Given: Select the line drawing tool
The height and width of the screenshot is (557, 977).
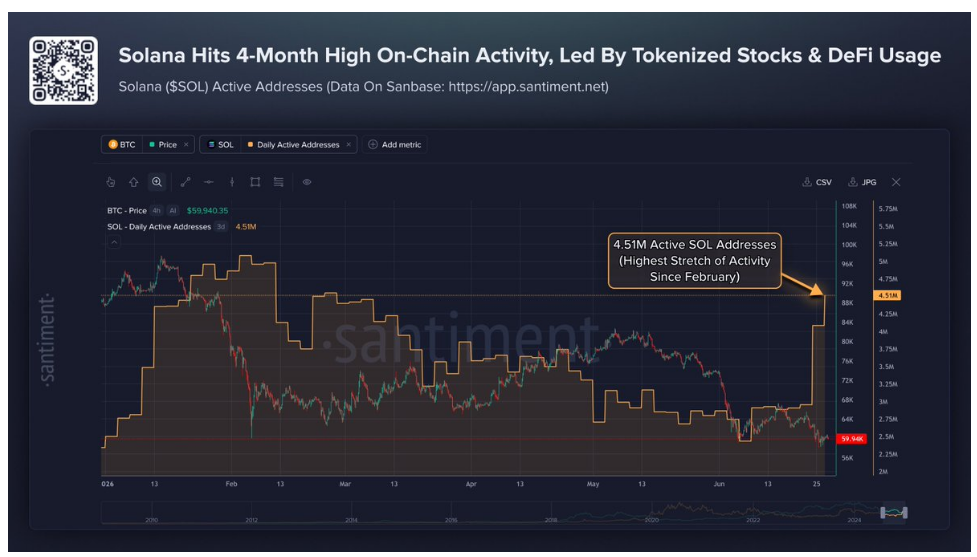Looking at the screenshot, I should click(185, 182).
